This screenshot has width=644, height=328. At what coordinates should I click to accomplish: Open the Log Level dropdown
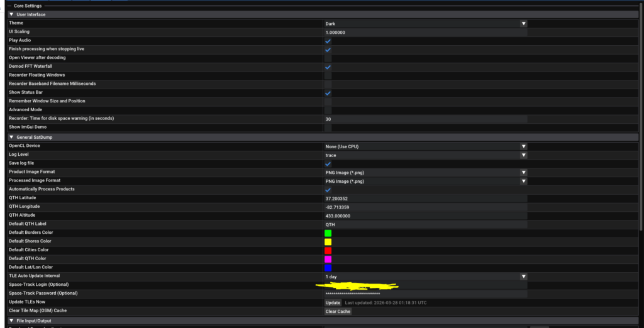click(x=425, y=155)
